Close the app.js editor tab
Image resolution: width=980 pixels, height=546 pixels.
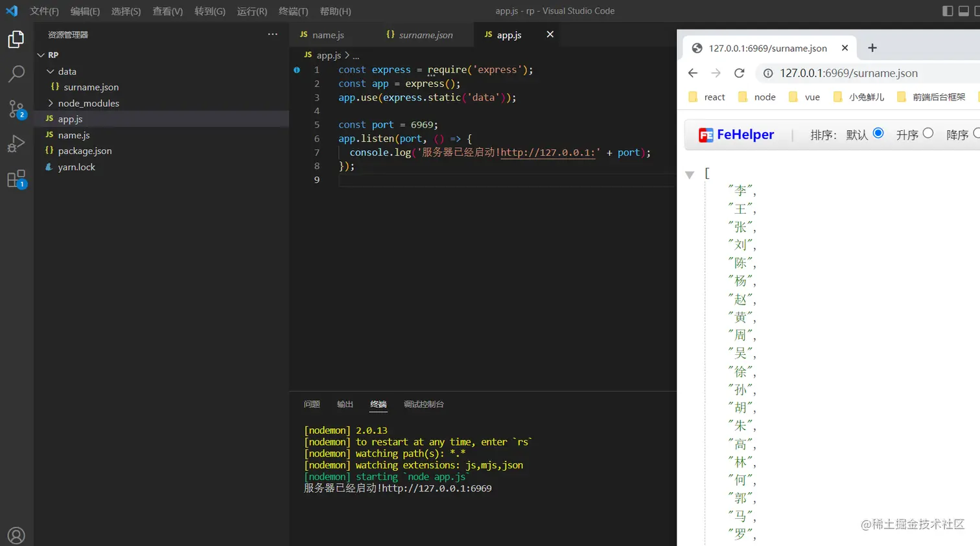click(550, 34)
